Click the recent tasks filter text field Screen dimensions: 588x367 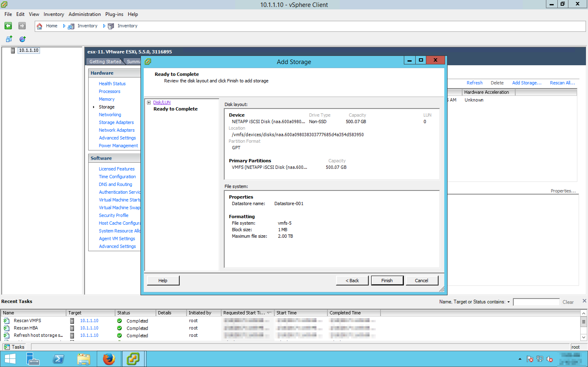(x=536, y=302)
